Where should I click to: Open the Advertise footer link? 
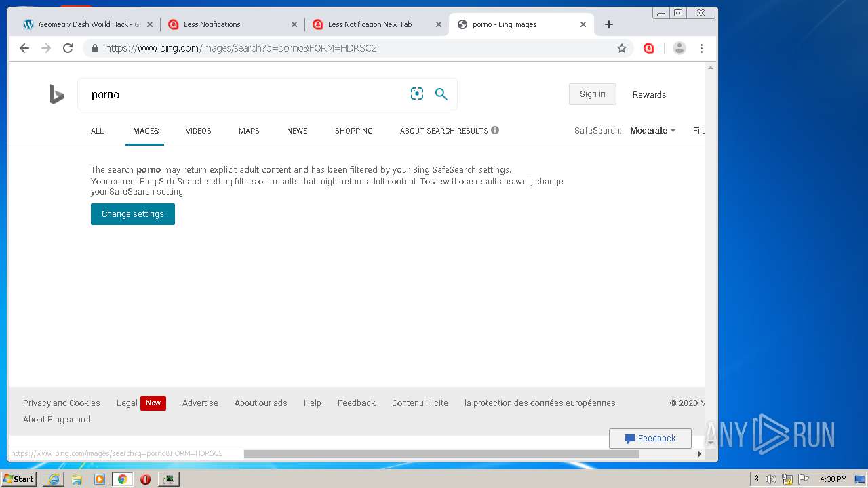click(200, 403)
